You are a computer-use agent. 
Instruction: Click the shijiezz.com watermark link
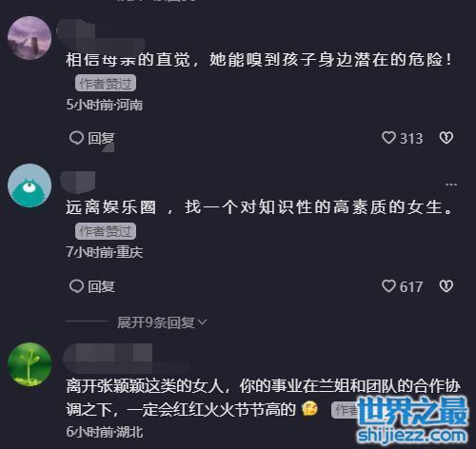pos(412,436)
